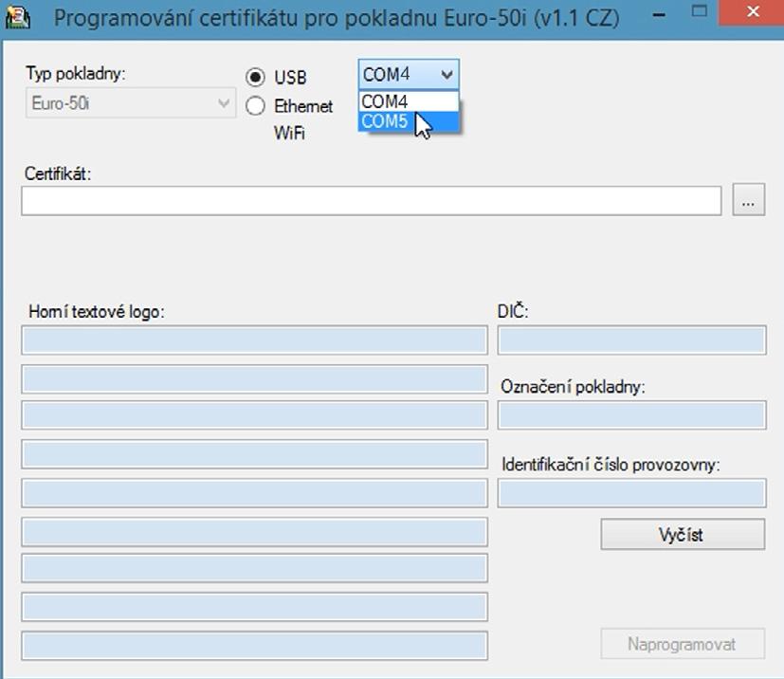Click the Označení pokladny input field
The height and width of the screenshot is (679, 784).
(632, 414)
